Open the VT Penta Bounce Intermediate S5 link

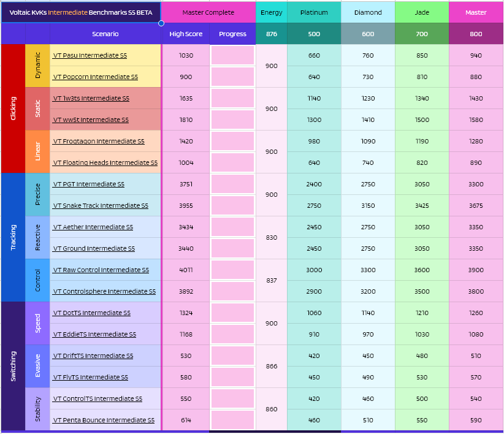tap(104, 420)
